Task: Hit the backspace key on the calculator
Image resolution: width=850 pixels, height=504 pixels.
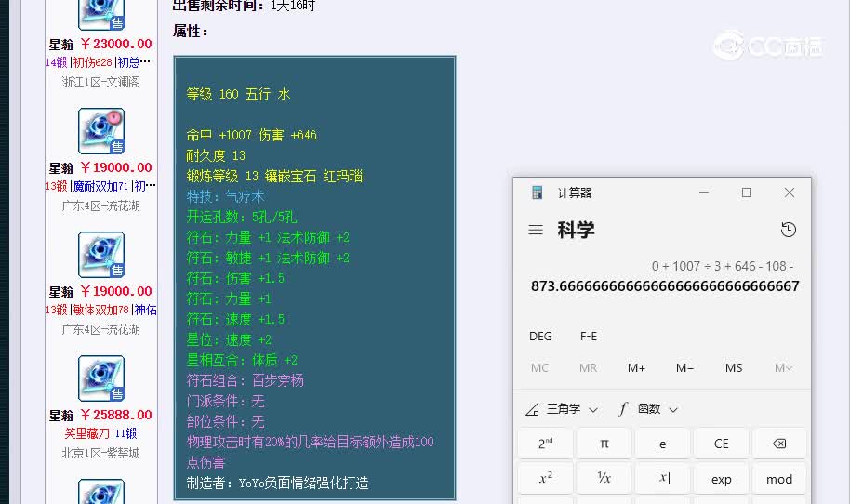Action: [x=779, y=444]
